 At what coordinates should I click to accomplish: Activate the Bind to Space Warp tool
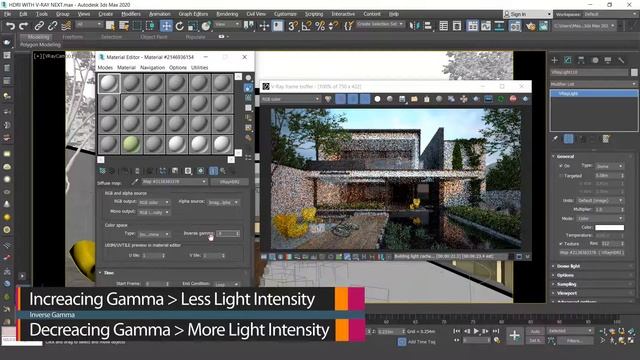tap(66, 26)
